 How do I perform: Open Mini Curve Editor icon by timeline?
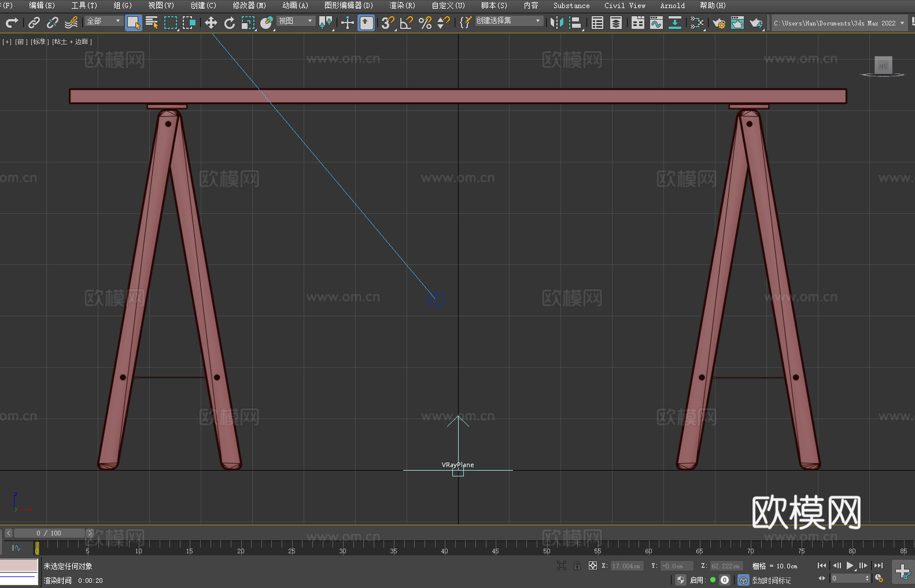(x=16, y=548)
